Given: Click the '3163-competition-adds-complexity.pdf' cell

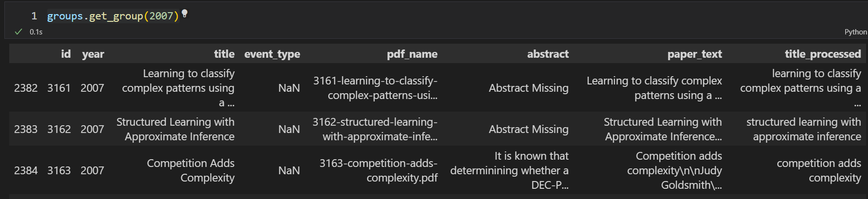Looking at the screenshot, I should point(378,170).
